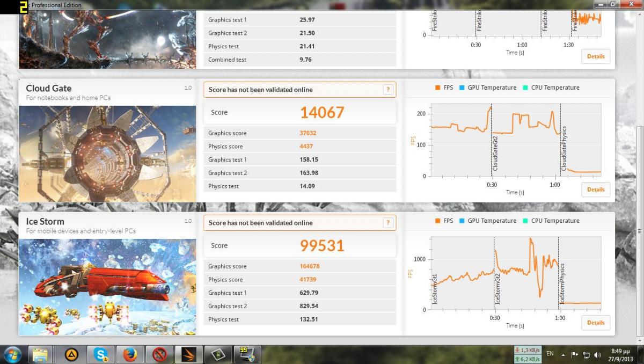Click Ice Storm Physics test value 132.51
Screen dimensions: 644x364
click(x=309, y=319)
